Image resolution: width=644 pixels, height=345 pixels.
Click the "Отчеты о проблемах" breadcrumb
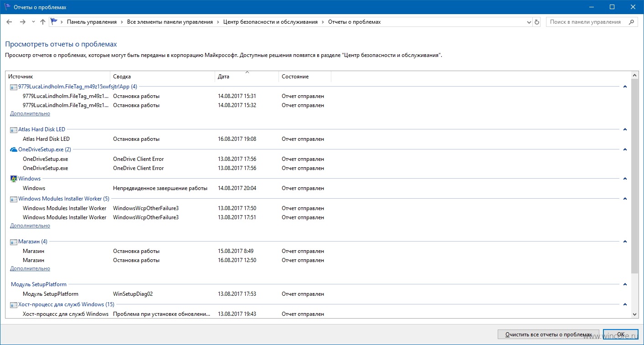pyautogui.click(x=354, y=22)
